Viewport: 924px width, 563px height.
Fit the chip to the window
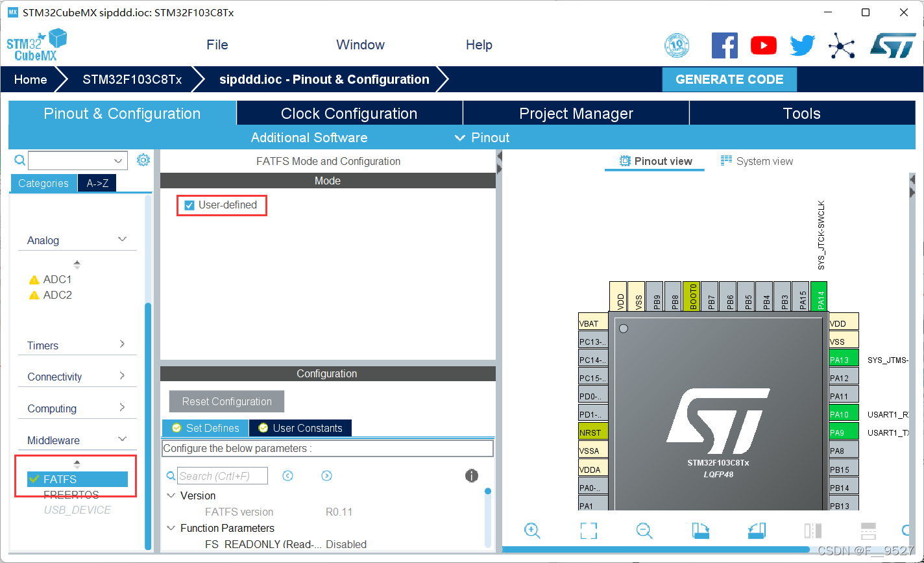click(589, 531)
